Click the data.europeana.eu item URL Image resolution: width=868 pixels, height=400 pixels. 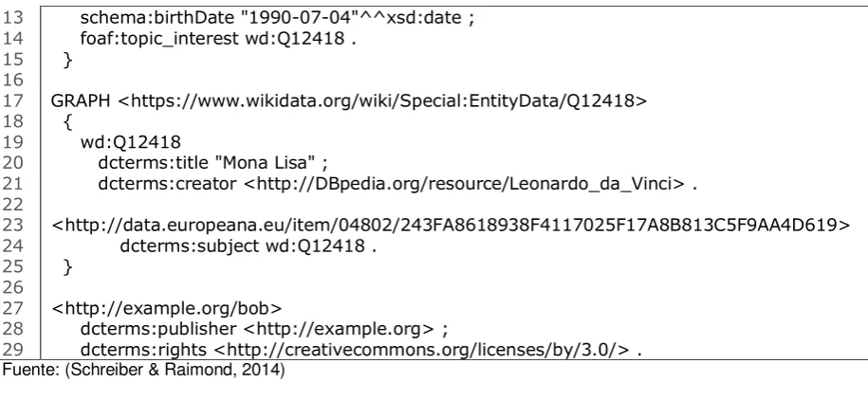click(451, 226)
